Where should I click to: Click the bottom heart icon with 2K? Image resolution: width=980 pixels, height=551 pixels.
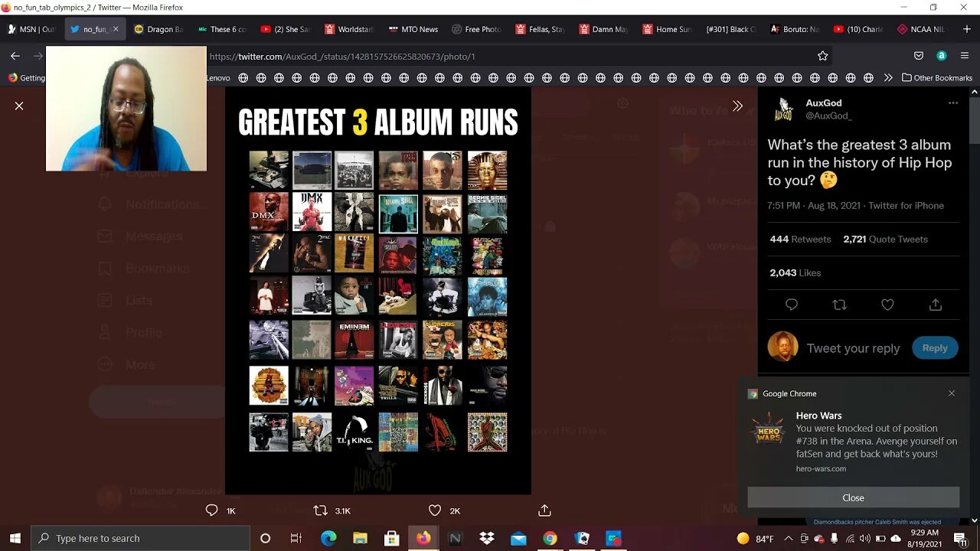tap(435, 510)
